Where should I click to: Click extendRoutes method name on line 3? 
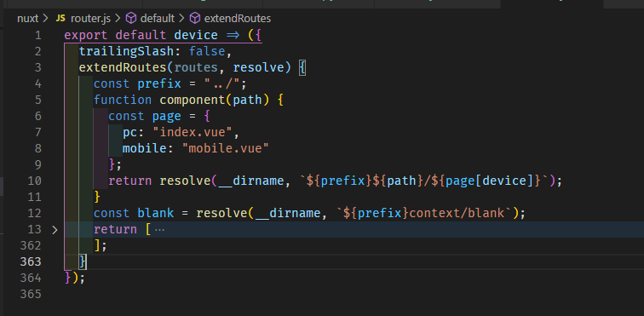click(123, 67)
